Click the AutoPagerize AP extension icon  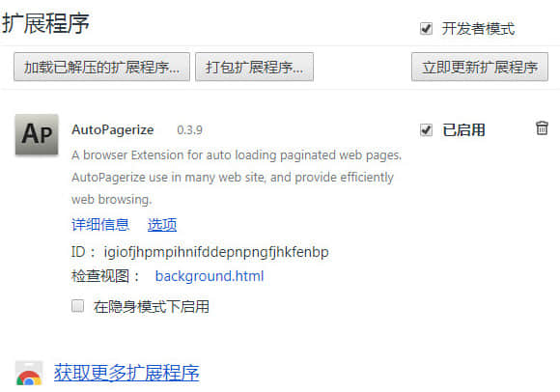pos(37,134)
